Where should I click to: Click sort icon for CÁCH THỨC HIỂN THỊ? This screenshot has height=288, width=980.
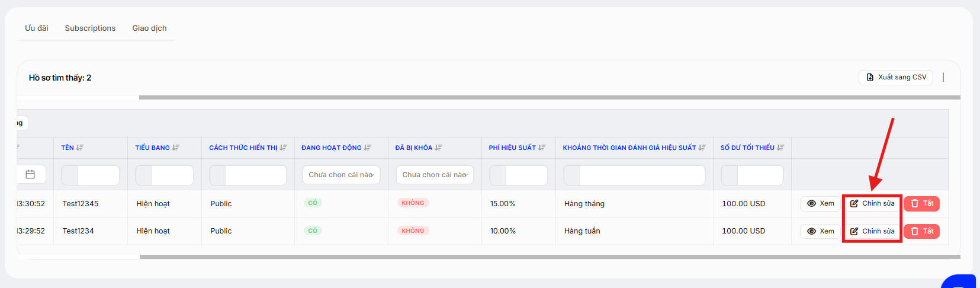284,148
